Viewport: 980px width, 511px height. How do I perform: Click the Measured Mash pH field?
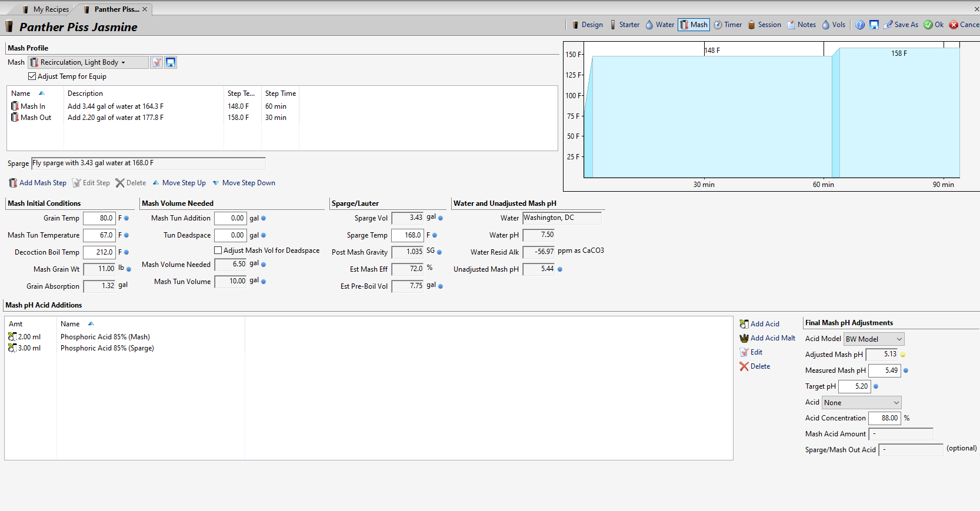point(885,370)
